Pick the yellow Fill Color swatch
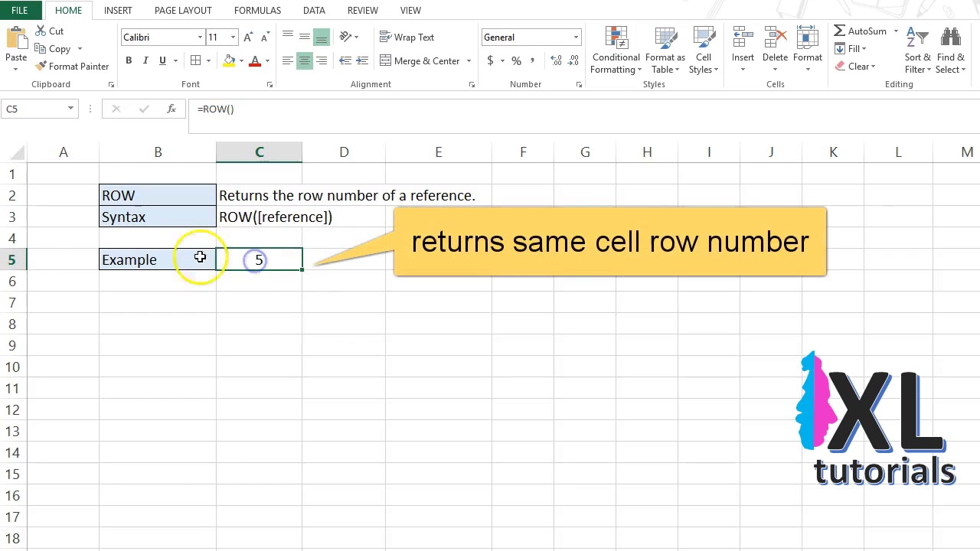 229,61
